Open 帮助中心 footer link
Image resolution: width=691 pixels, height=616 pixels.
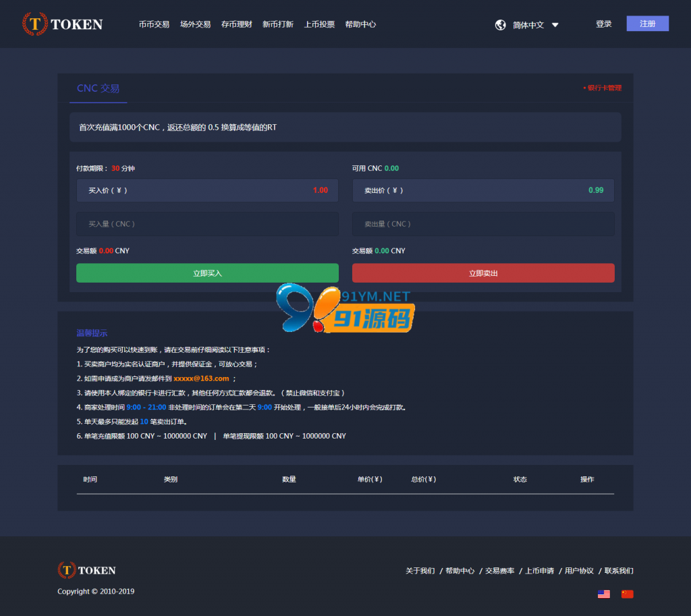(x=460, y=571)
